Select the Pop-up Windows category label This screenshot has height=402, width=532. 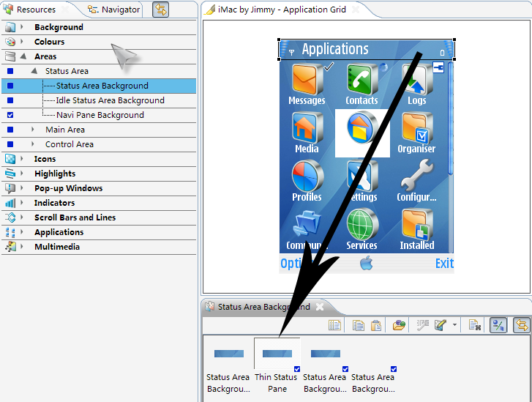click(69, 188)
